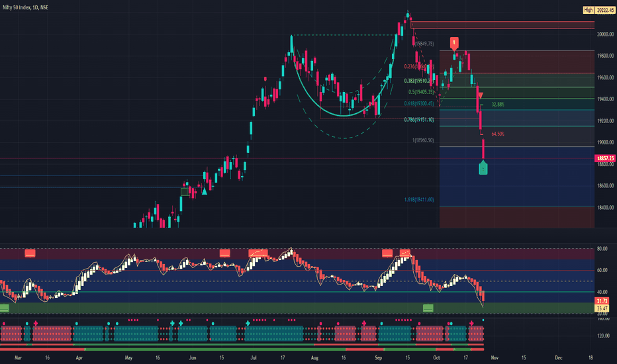
Task: Click the pink plus marker near March in bottom panel
Action: click(x=36, y=324)
